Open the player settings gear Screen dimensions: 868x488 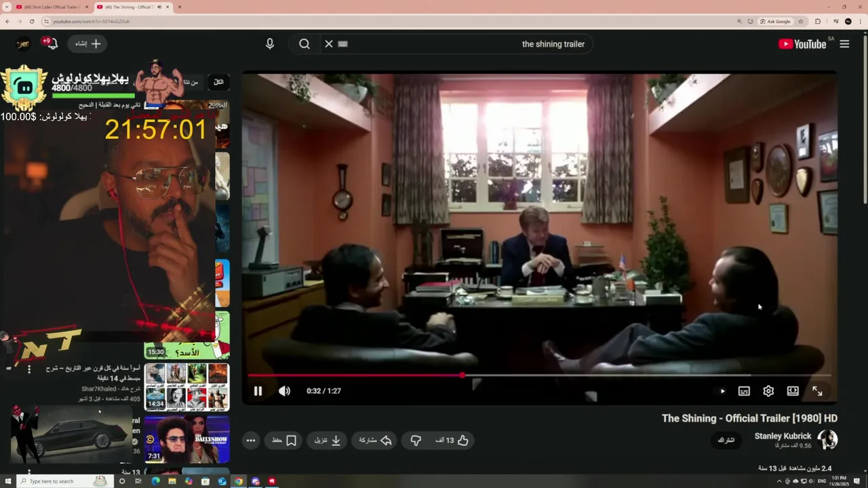point(768,391)
